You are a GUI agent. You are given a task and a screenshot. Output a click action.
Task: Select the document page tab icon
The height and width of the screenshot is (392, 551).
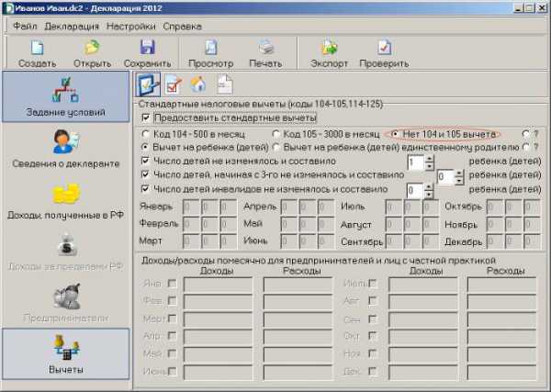coord(225,84)
